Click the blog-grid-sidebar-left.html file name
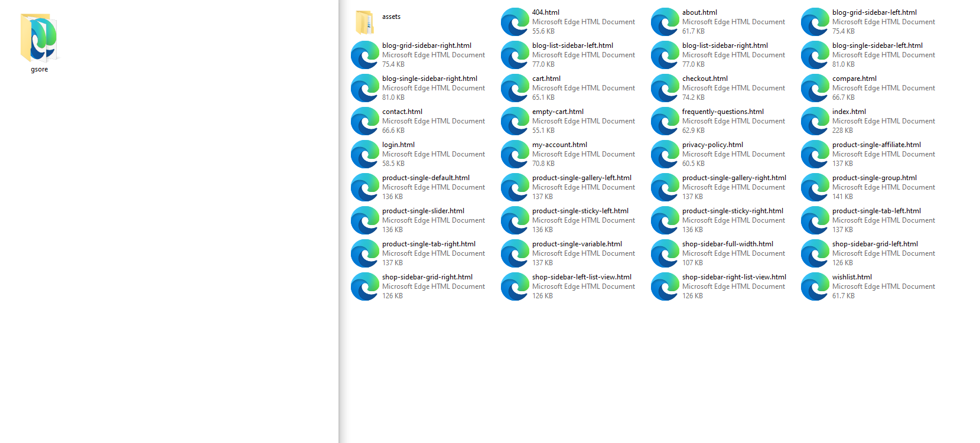This screenshot has width=980, height=443. pos(874,12)
